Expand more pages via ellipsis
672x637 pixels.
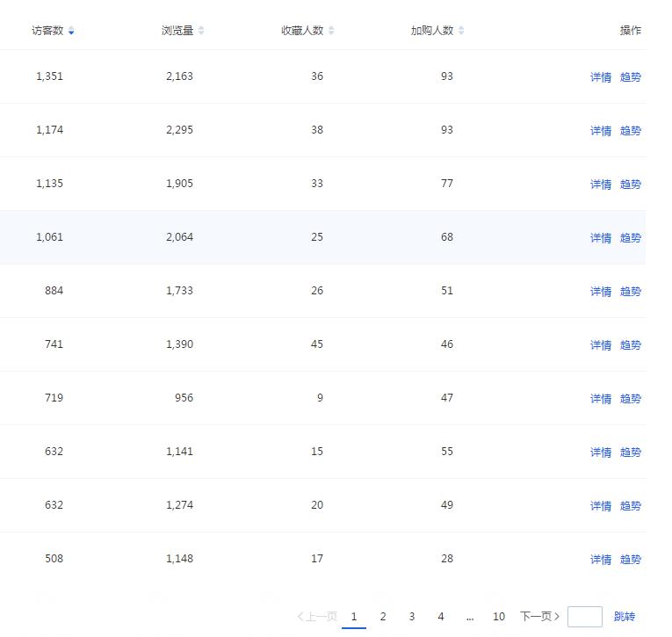click(x=470, y=617)
